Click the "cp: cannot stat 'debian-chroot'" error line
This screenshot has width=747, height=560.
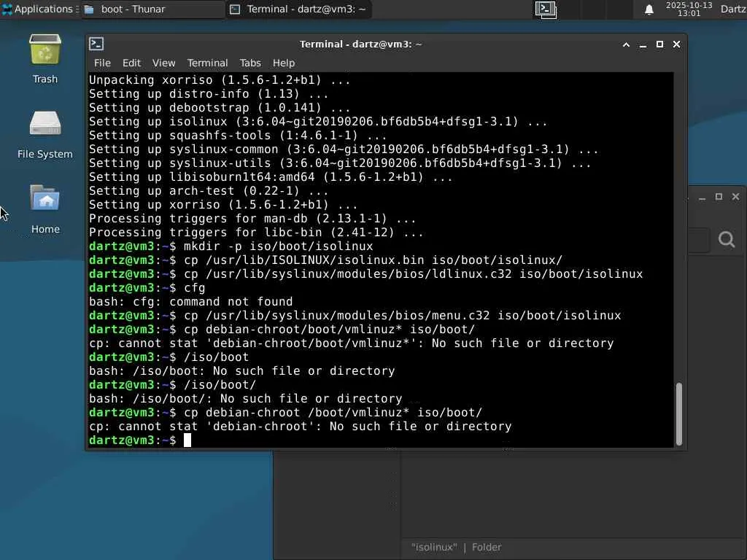(300, 426)
